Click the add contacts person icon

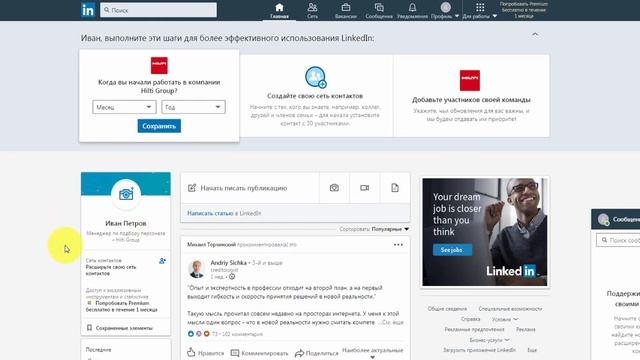click(162, 261)
